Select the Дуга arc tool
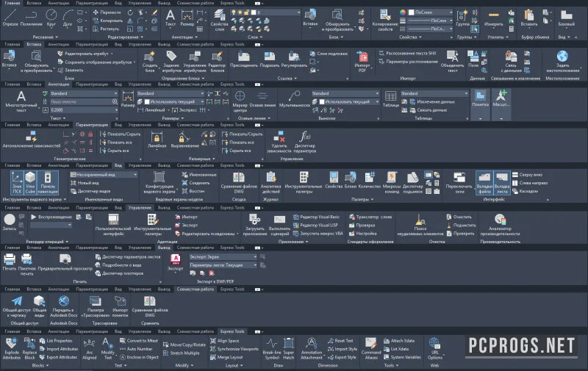The image size is (588, 371). (x=68, y=18)
